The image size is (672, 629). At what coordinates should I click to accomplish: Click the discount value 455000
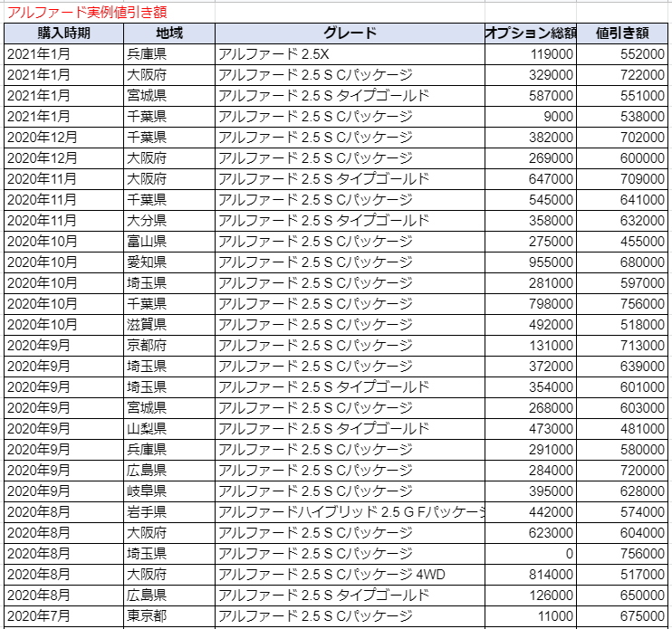(622, 242)
